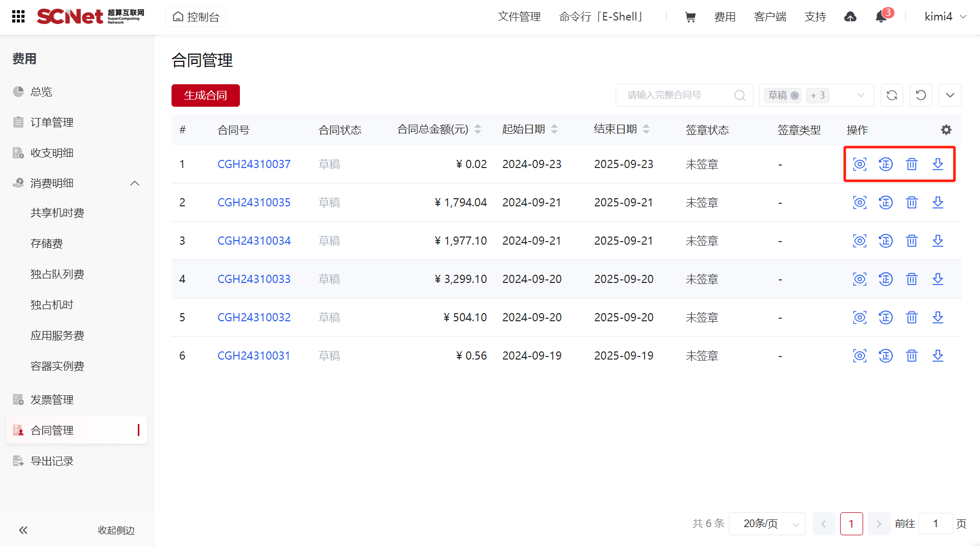Open 发票管理 in the sidebar
This screenshot has width=980, height=546.
click(x=52, y=399)
